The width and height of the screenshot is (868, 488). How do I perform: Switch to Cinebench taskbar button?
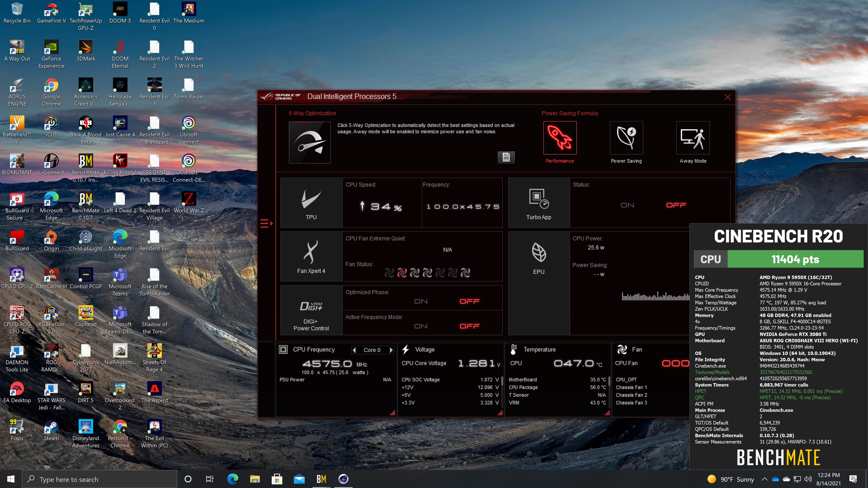pyautogui.click(x=343, y=479)
